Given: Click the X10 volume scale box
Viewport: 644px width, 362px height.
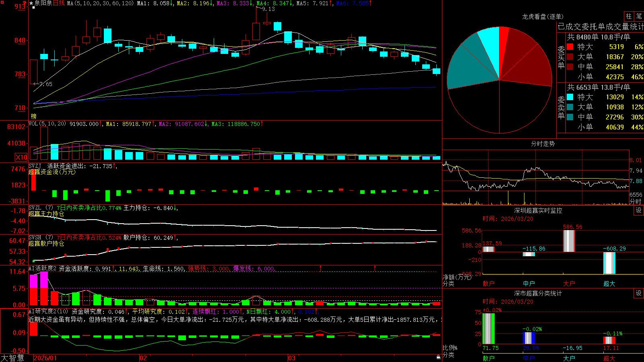Looking at the screenshot, I should coord(21,157).
